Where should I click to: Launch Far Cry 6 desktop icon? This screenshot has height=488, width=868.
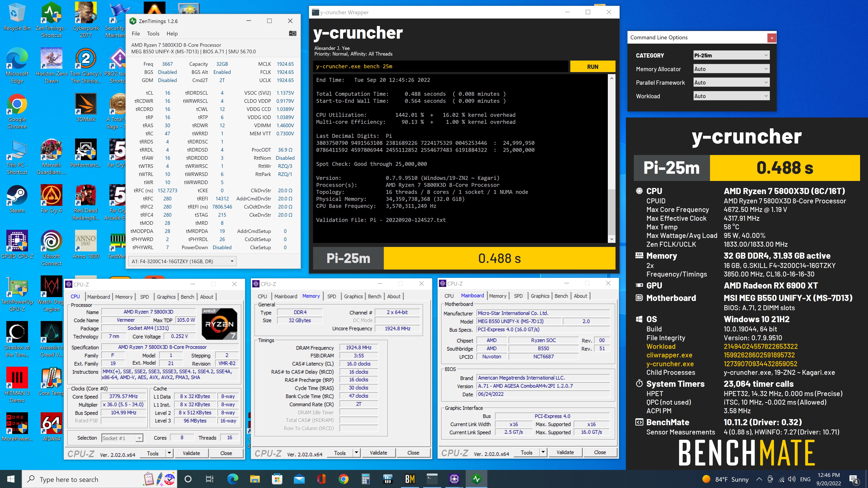coord(51,199)
